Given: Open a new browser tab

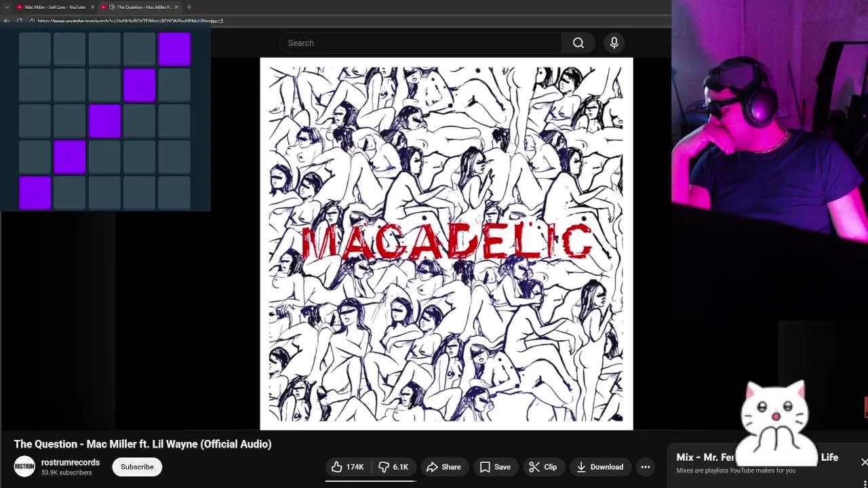Looking at the screenshot, I should [x=189, y=7].
